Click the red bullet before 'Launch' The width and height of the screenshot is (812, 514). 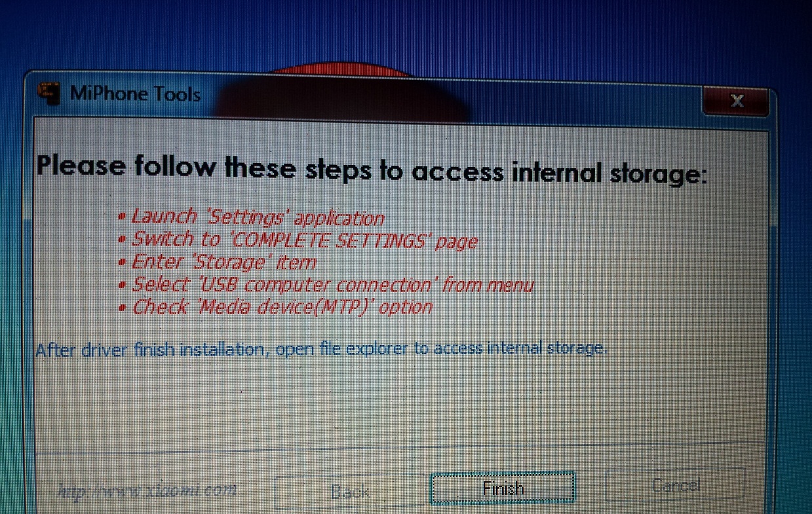[122, 217]
